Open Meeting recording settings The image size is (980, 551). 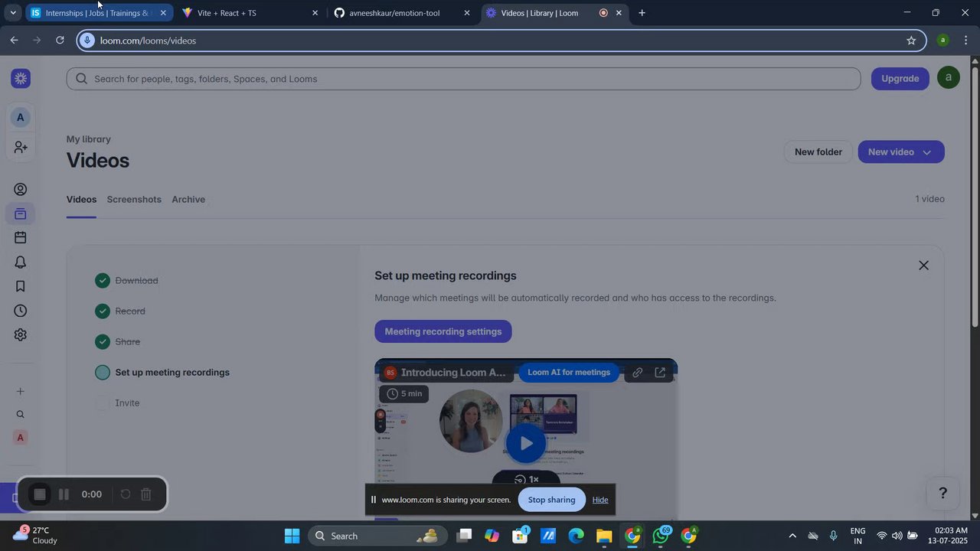point(443,331)
